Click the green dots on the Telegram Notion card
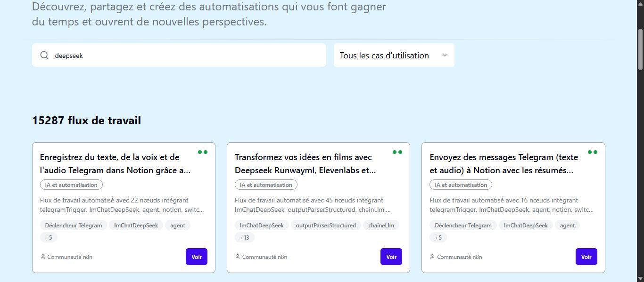Screen dimensions: 644x282 pyautogui.click(x=203, y=152)
